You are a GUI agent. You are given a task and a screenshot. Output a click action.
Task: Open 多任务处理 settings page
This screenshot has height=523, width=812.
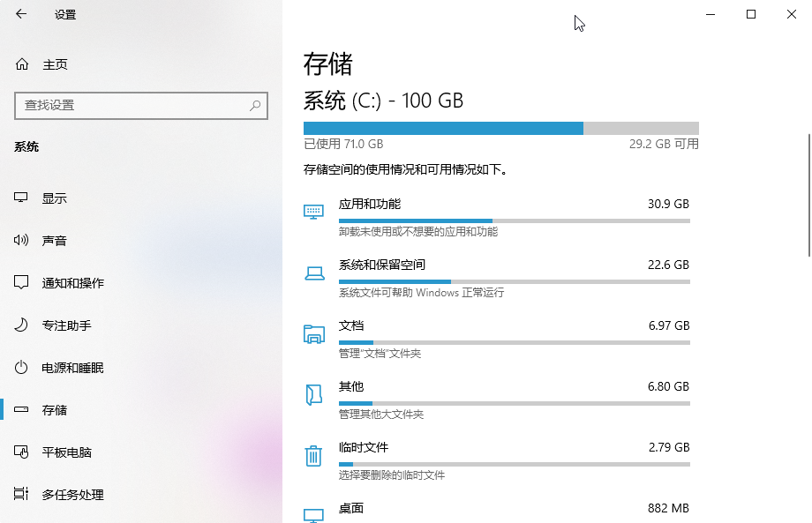tap(141, 495)
